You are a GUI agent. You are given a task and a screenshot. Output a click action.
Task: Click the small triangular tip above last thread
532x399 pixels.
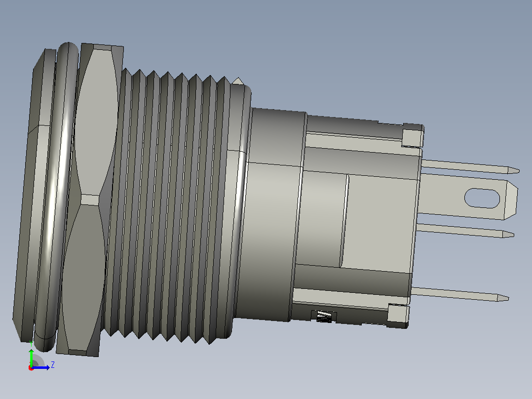pos(238,81)
